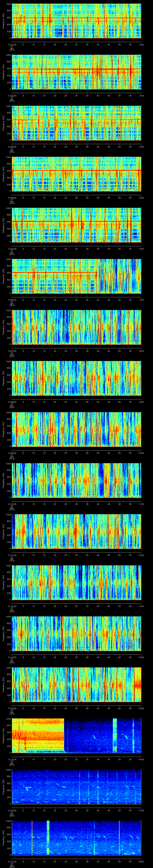Click the dark-blue region after 39s in 13:06:00 panel

pyautogui.click(x=119, y=276)
